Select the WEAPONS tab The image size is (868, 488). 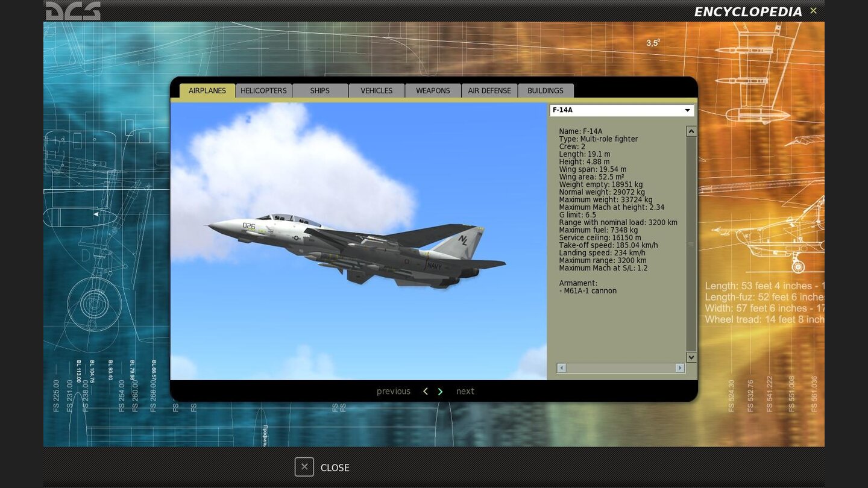pyautogui.click(x=433, y=90)
